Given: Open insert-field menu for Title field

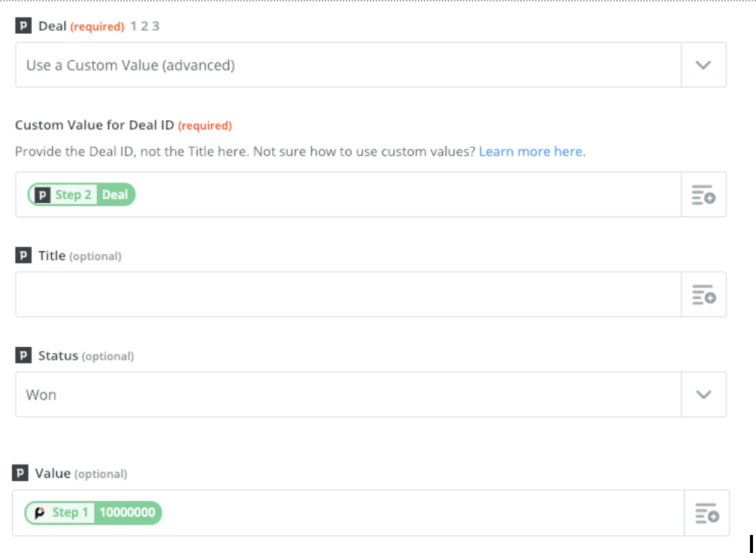Looking at the screenshot, I should click(703, 295).
